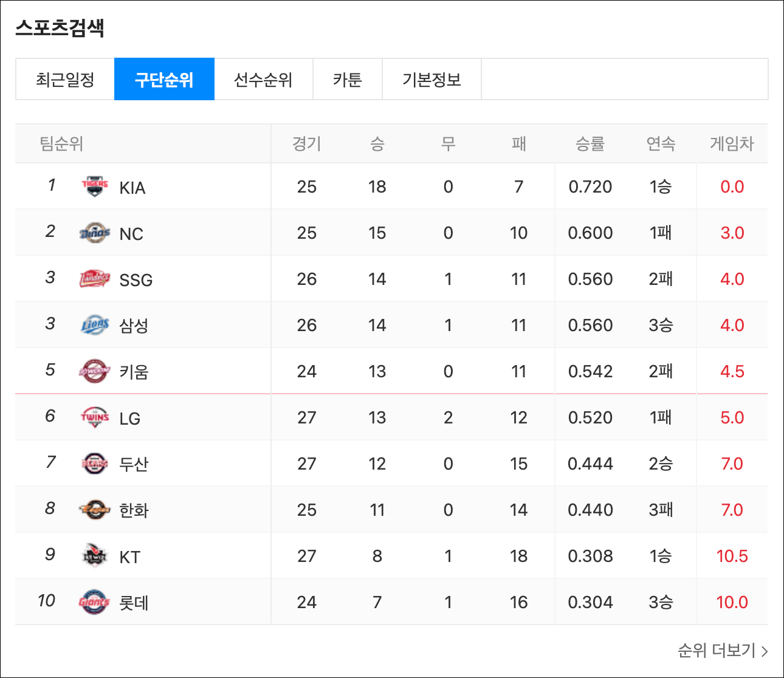Click the Hanwha Eagles team logo

95,510
